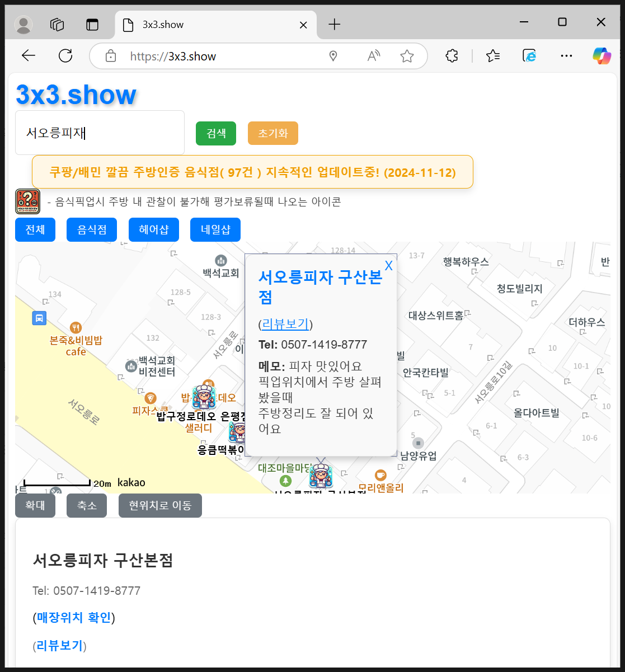Open the Copilot sidebar icon
The image size is (625, 672).
tap(602, 56)
